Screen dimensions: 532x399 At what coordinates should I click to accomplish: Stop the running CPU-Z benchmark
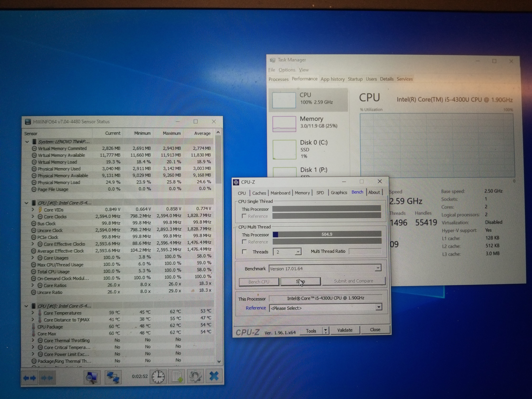click(300, 281)
